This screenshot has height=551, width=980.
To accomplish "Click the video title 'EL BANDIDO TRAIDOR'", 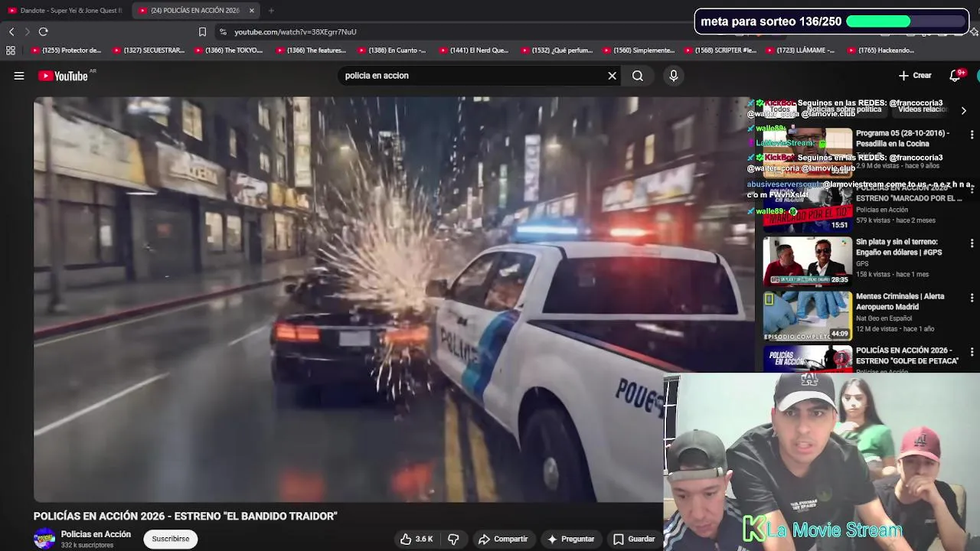I will (185, 517).
